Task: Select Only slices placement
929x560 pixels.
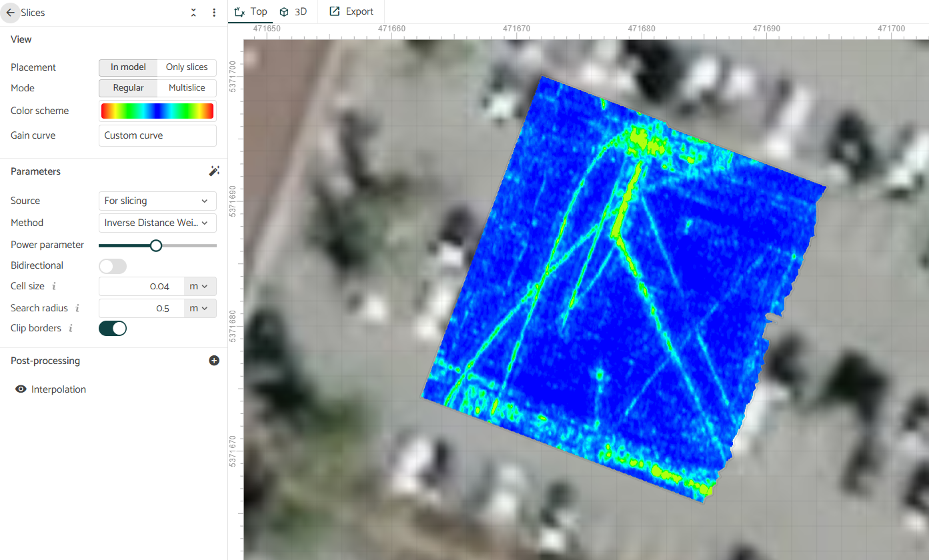Action: [187, 67]
